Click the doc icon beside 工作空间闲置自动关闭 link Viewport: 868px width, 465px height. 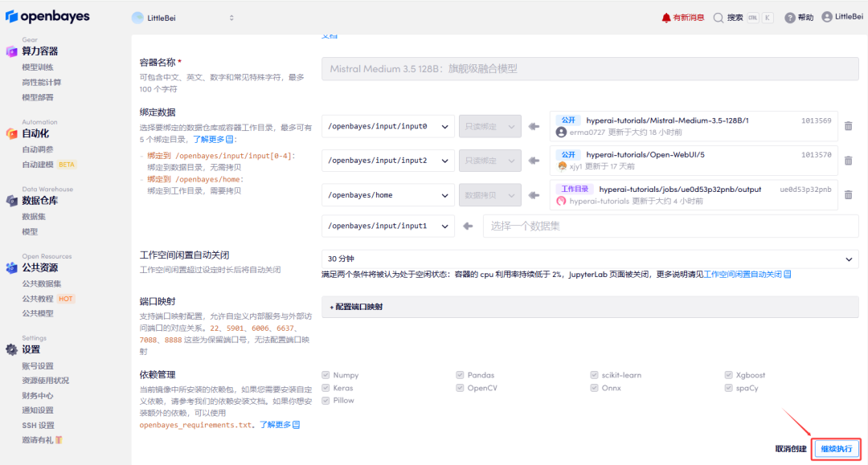tap(788, 274)
